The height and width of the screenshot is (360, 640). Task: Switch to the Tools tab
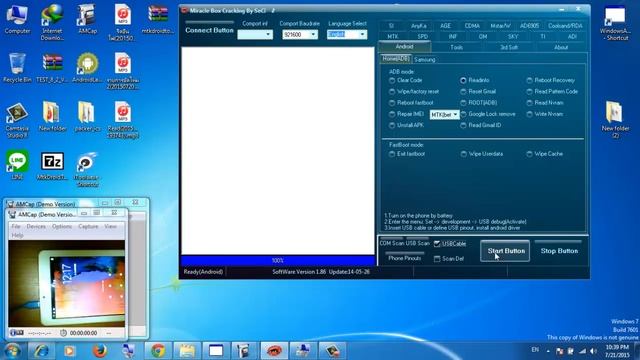click(456, 47)
